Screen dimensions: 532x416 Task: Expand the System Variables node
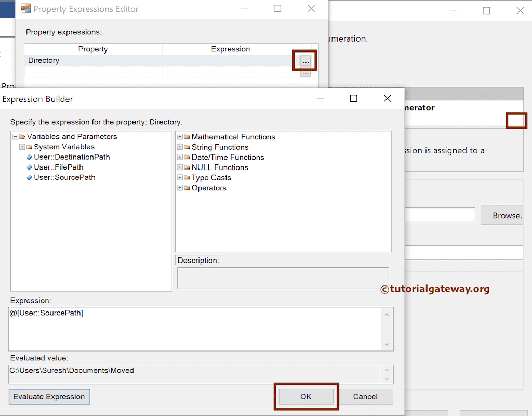coord(22,147)
